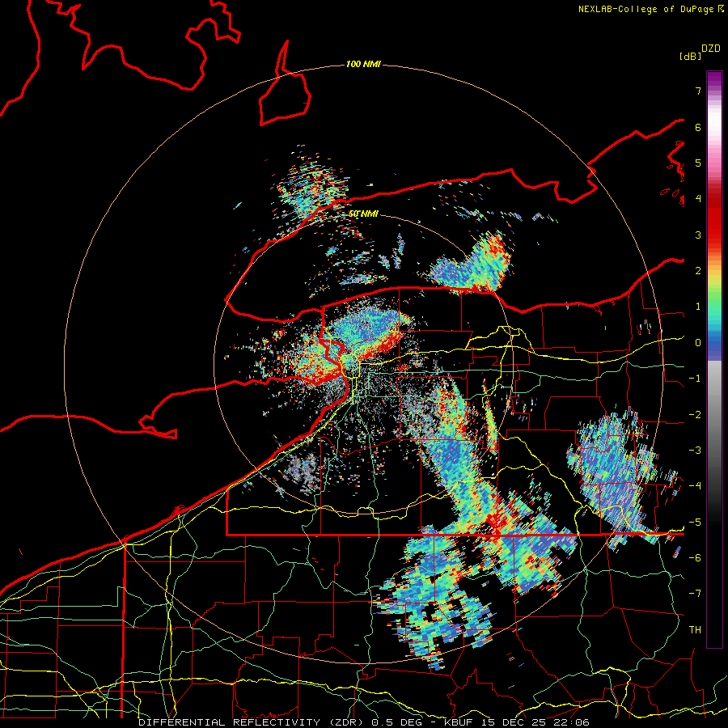Click the 7 dB value on color scale

pyautogui.click(x=698, y=91)
